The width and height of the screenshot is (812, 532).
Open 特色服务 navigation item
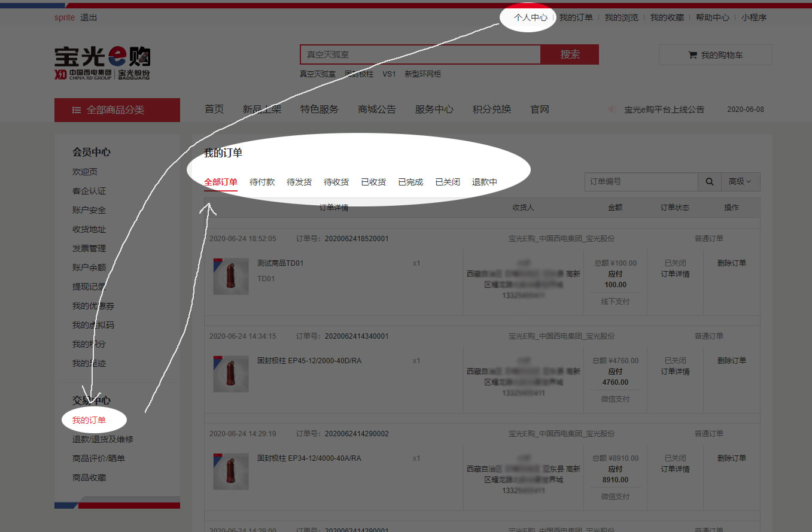point(320,110)
